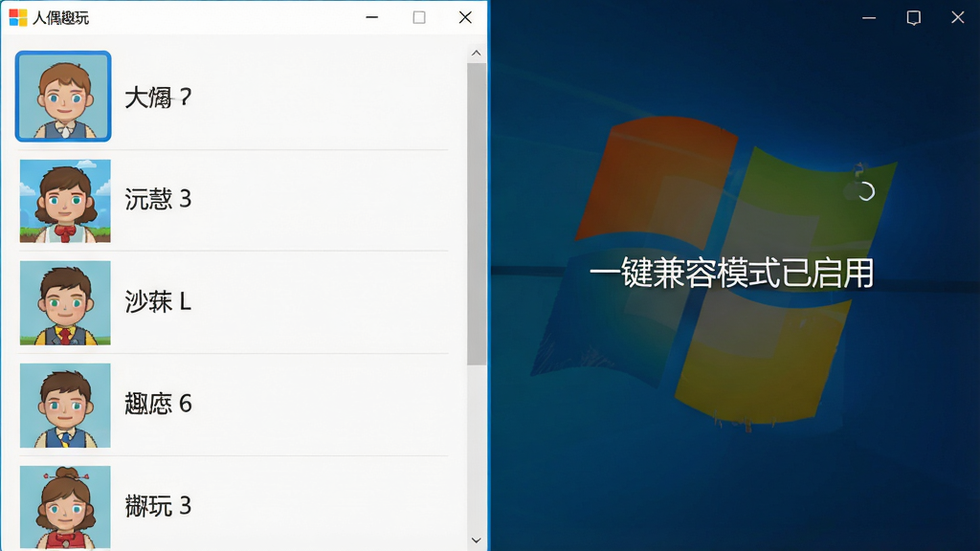
Task: Click the scroll-up arrow of the doll list
Action: click(x=477, y=54)
